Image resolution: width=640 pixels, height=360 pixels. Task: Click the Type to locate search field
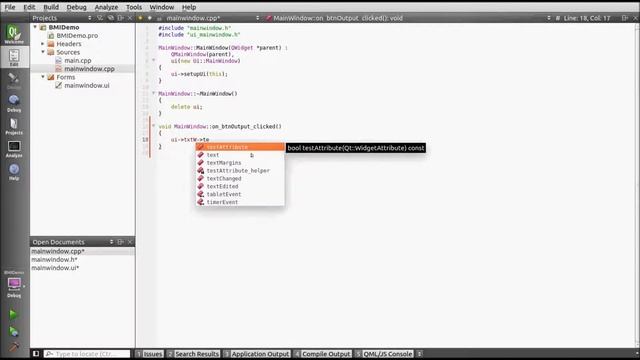tap(87, 354)
